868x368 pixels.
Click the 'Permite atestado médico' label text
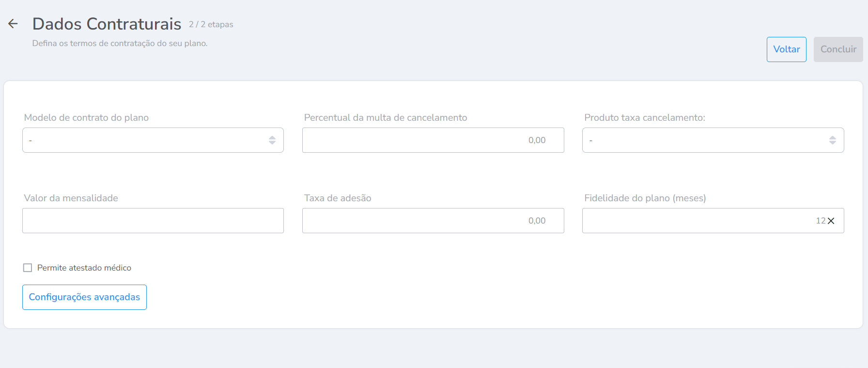pos(84,268)
